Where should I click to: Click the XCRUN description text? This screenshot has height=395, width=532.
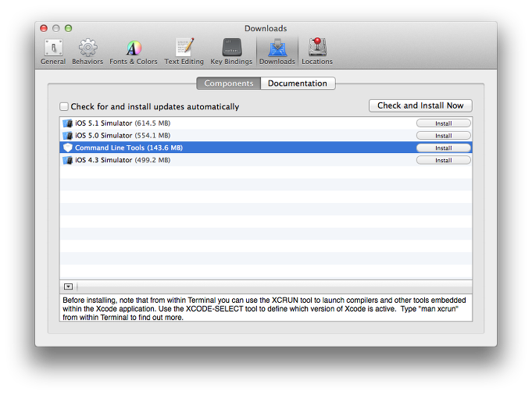click(x=264, y=309)
